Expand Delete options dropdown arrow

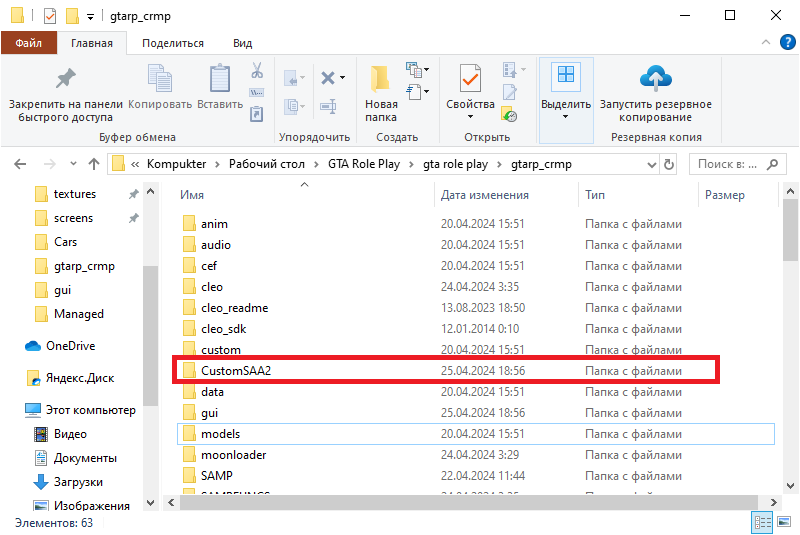tap(342, 78)
